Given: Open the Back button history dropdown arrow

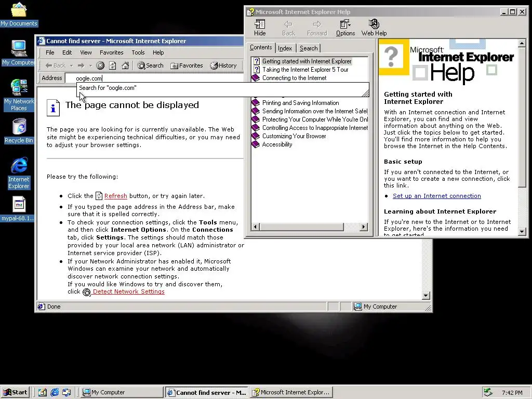Looking at the screenshot, I should 71,65.
